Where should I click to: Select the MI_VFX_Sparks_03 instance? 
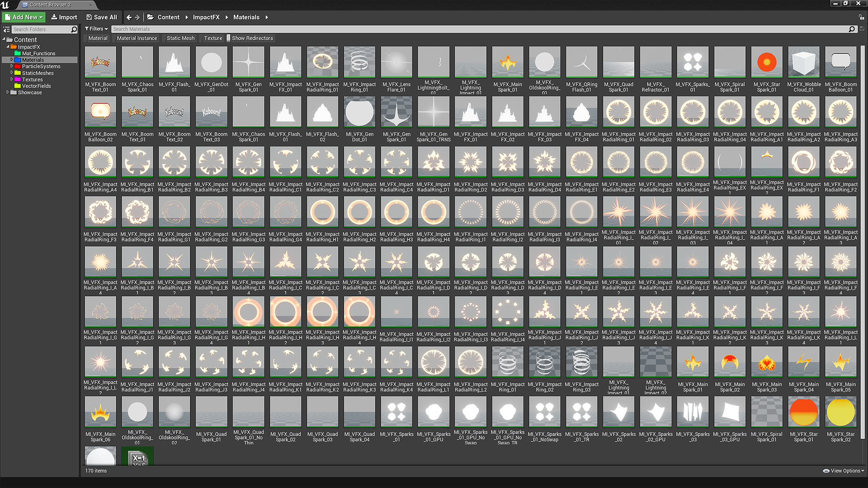click(693, 419)
